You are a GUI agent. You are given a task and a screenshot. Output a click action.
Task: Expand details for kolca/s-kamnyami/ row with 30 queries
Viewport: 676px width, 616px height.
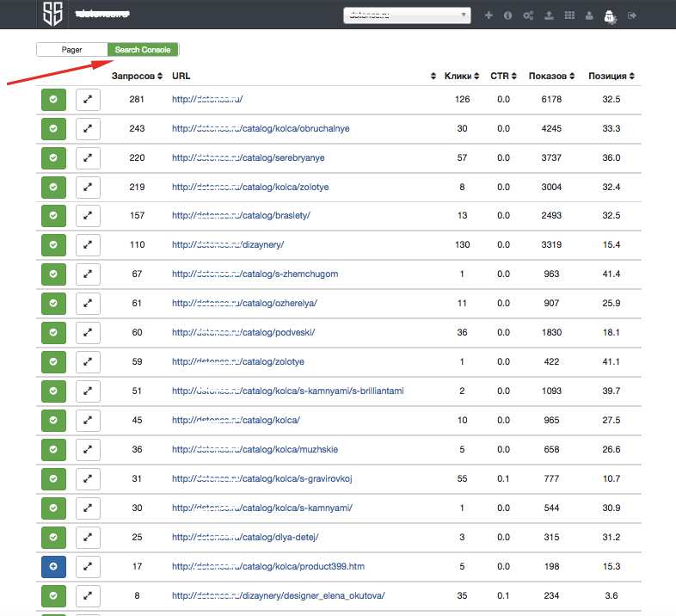(88, 508)
